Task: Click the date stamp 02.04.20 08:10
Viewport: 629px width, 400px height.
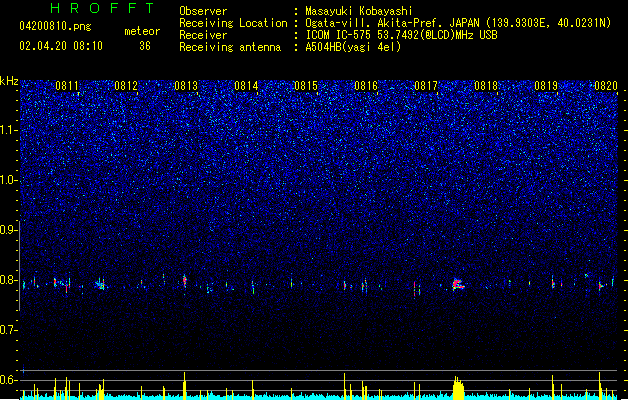Action: [x=61, y=46]
